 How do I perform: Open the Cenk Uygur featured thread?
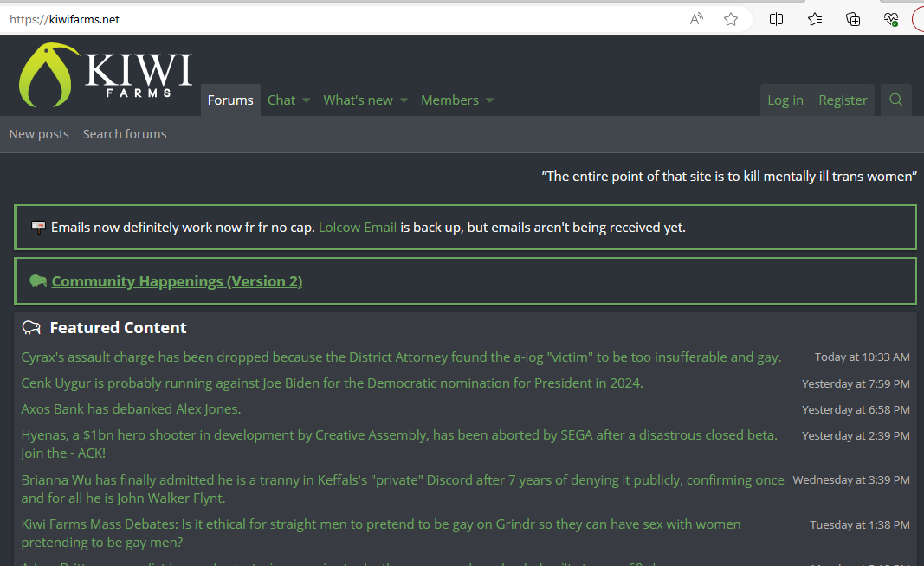click(x=332, y=383)
